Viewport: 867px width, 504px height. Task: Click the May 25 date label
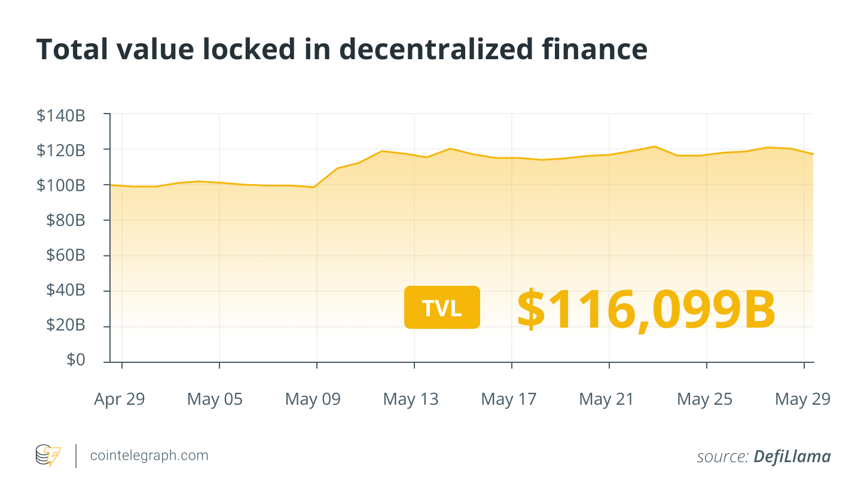pos(705,399)
